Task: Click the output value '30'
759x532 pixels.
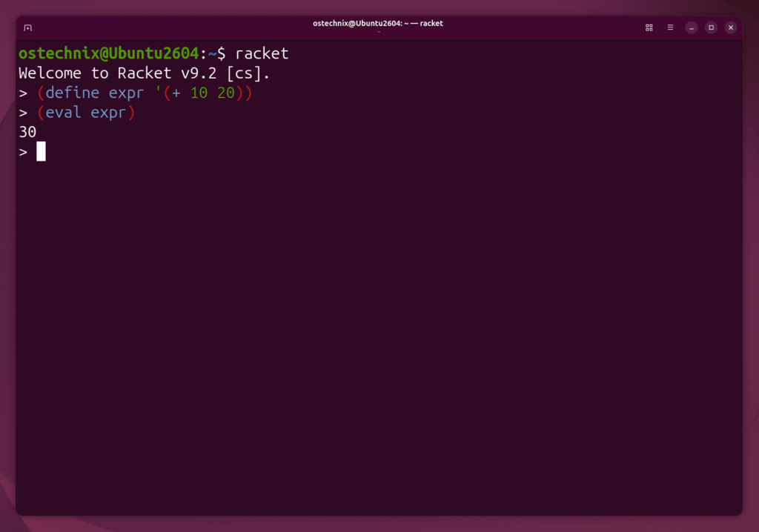Action: pyautogui.click(x=27, y=132)
